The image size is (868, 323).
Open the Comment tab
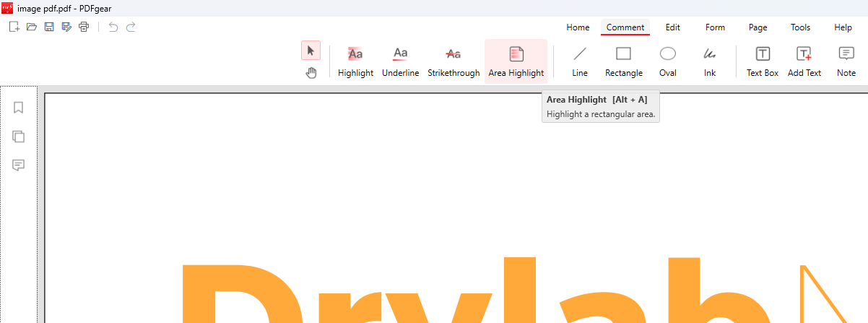(625, 27)
